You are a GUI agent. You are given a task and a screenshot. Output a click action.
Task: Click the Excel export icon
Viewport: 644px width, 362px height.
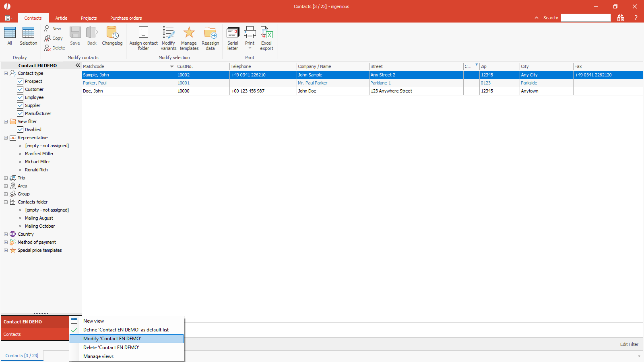coord(266,33)
